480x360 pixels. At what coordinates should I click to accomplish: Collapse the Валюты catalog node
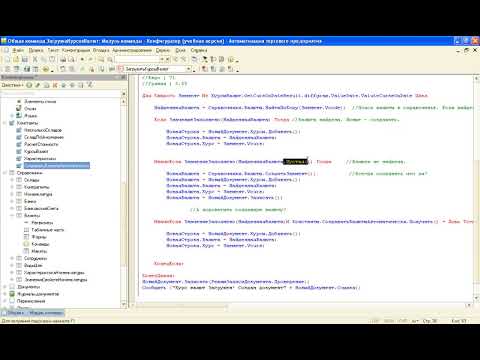click(12, 215)
